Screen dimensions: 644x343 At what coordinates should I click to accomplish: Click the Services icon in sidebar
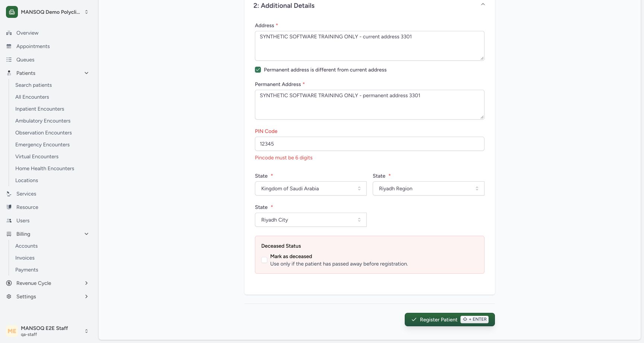tap(9, 194)
